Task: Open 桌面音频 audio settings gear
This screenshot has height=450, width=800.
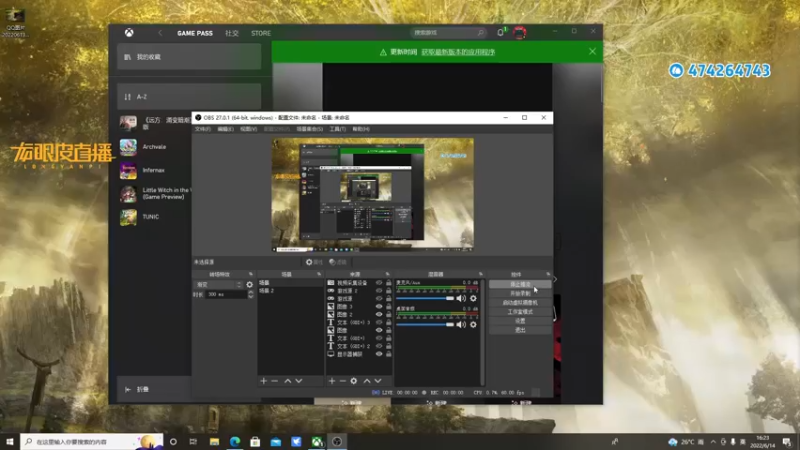Action: (x=473, y=324)
